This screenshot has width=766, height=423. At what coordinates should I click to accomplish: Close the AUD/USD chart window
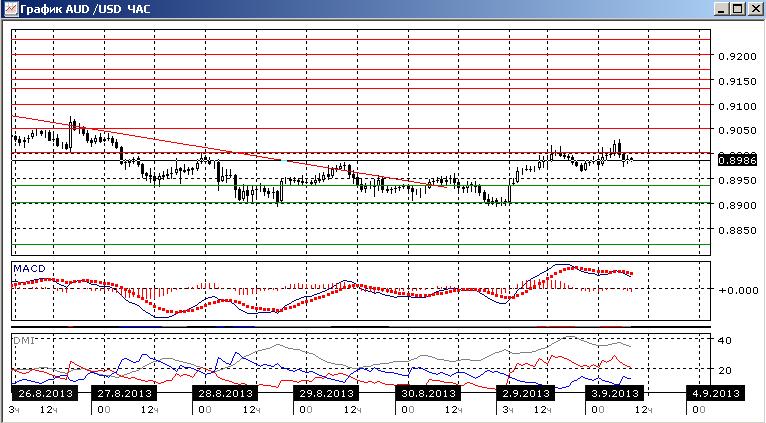click(755, 9)
